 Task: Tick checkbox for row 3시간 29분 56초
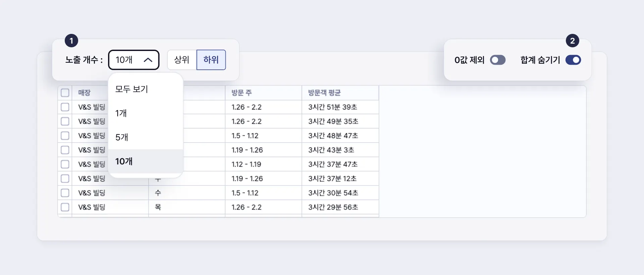click(x=65, y=207)
